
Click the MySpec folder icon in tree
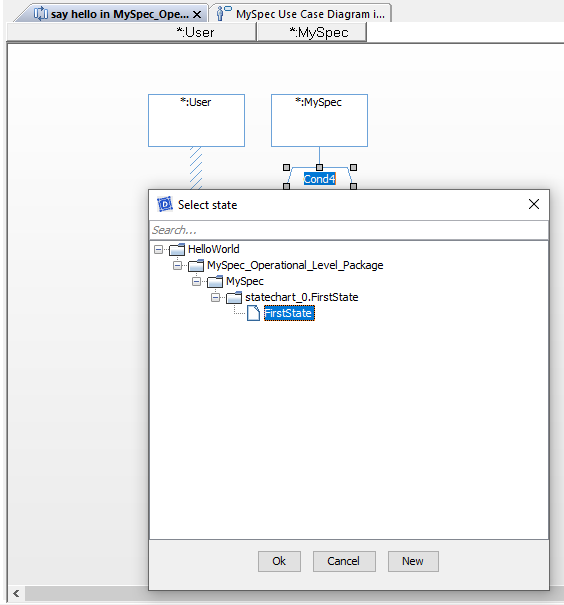pos(215,281)
